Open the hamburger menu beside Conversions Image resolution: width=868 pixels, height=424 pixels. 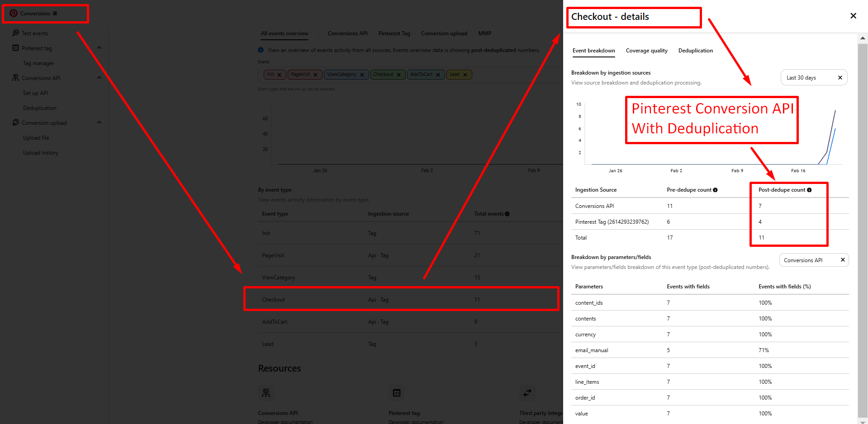tap(55, 14)
